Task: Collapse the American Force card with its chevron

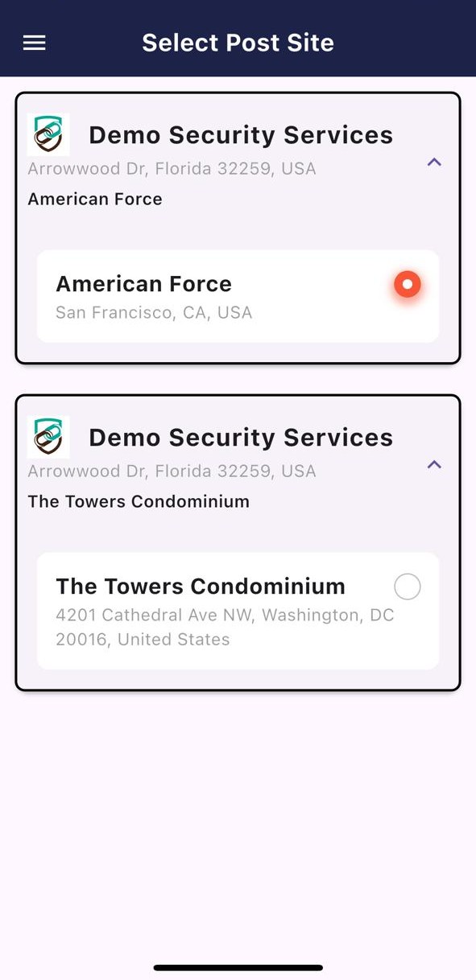Action: [434, 162]
